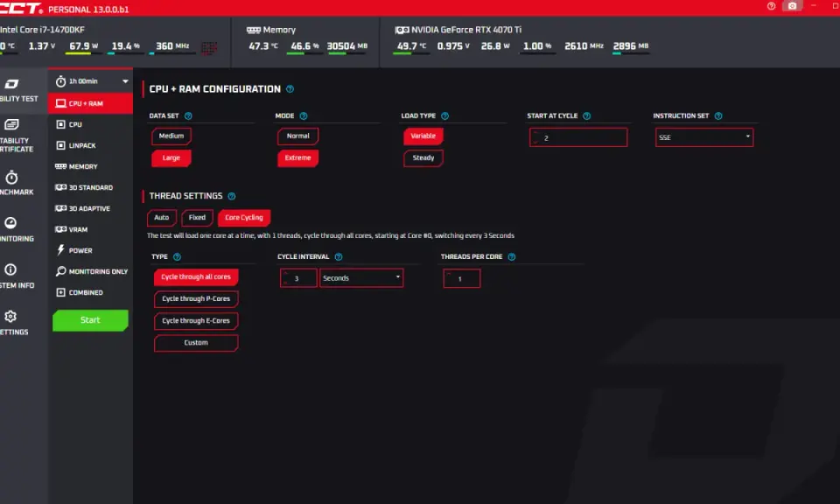Click help icon next to Data Set

point(188,115)
